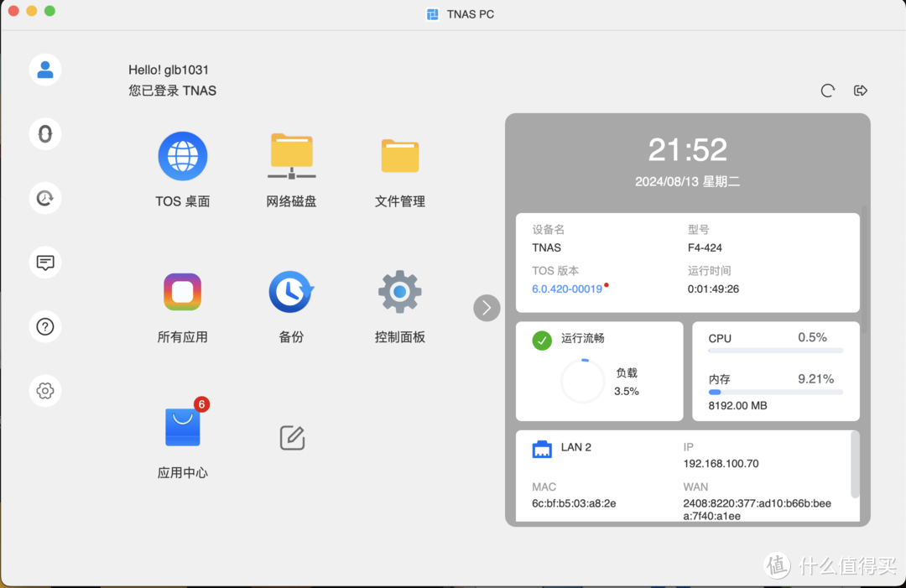
Task: Select the history clock icon in the sidebar
Action: [44, 198]
